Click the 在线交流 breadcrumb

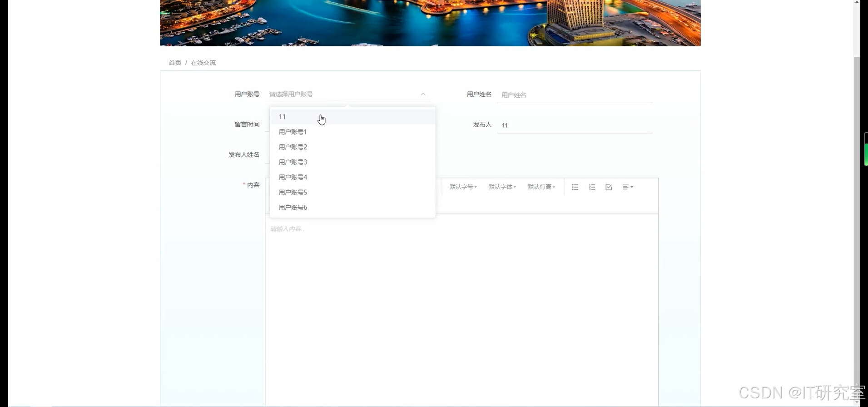click(x=203, y=63)
